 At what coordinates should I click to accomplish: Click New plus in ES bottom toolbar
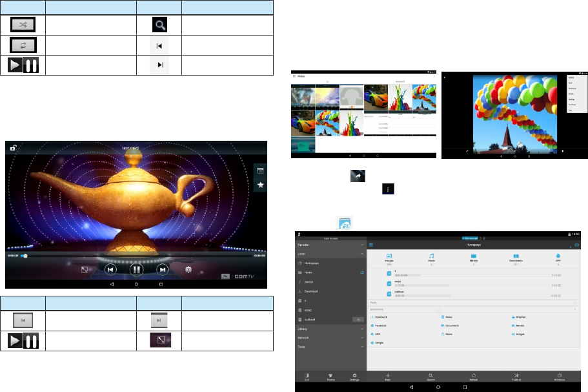[x=388, y=377]
